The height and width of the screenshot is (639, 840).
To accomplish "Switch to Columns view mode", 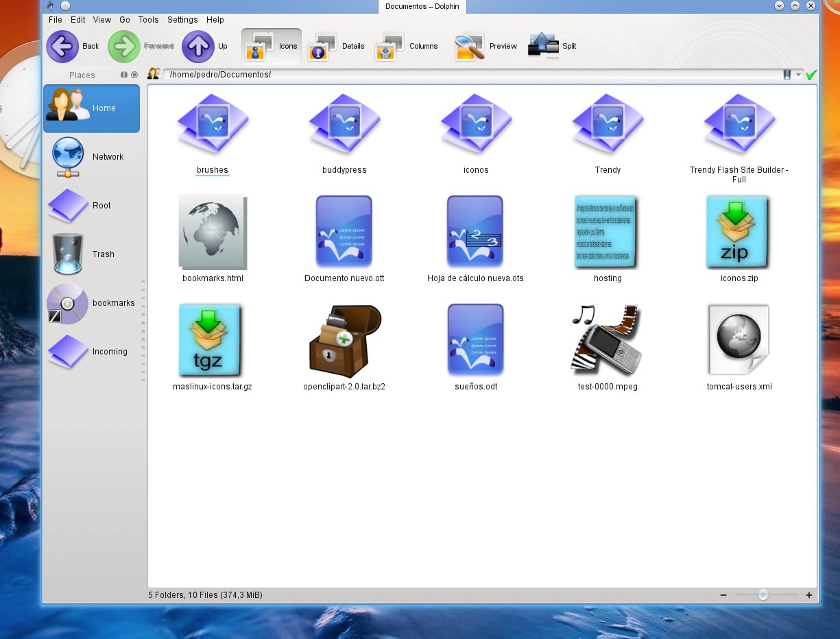I will (407, 47).
